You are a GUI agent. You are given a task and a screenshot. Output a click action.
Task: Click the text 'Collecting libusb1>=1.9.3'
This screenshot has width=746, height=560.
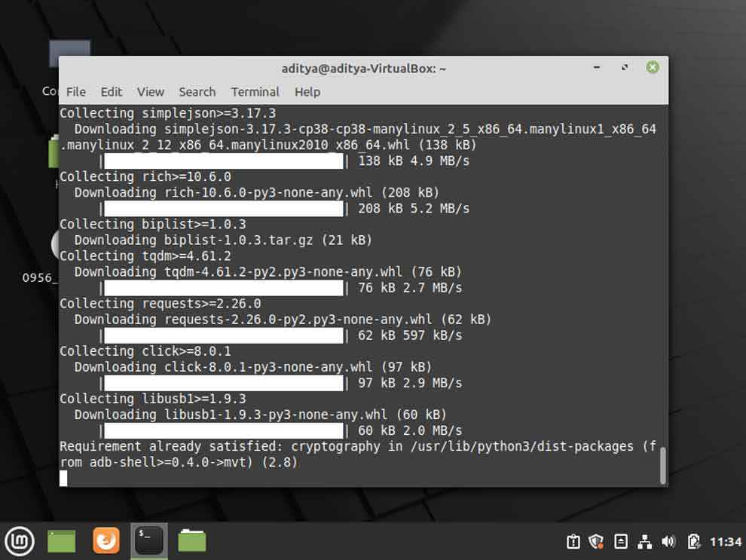pos(153,399)
